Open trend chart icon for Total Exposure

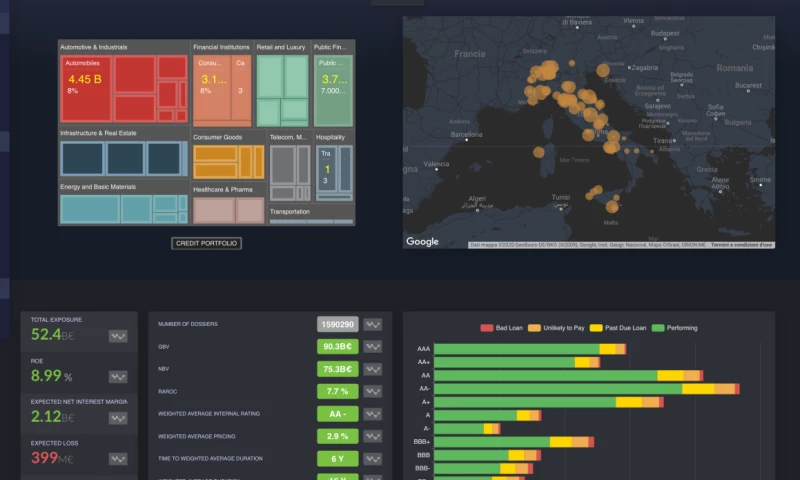pos(118,337)
